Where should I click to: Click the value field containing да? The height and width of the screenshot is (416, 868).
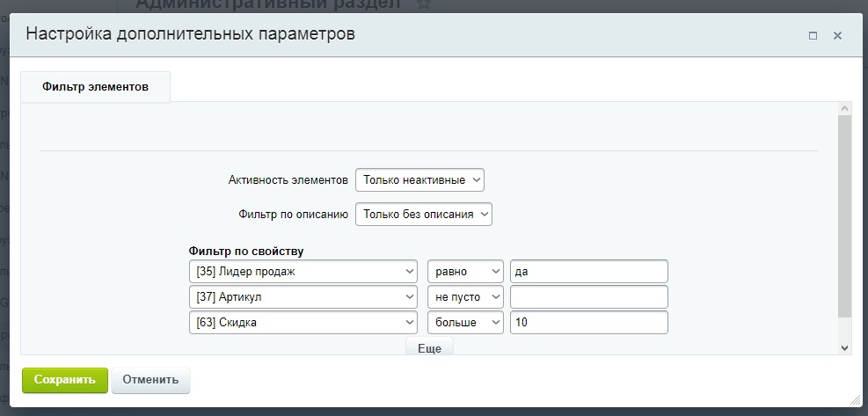point(588,272)
